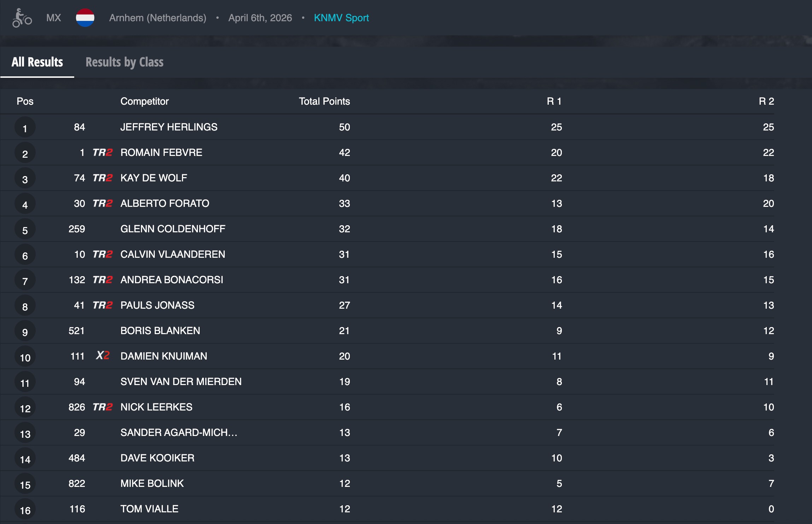Click the TR2 badge beside Alberto Forato

[x=102, y=203]
